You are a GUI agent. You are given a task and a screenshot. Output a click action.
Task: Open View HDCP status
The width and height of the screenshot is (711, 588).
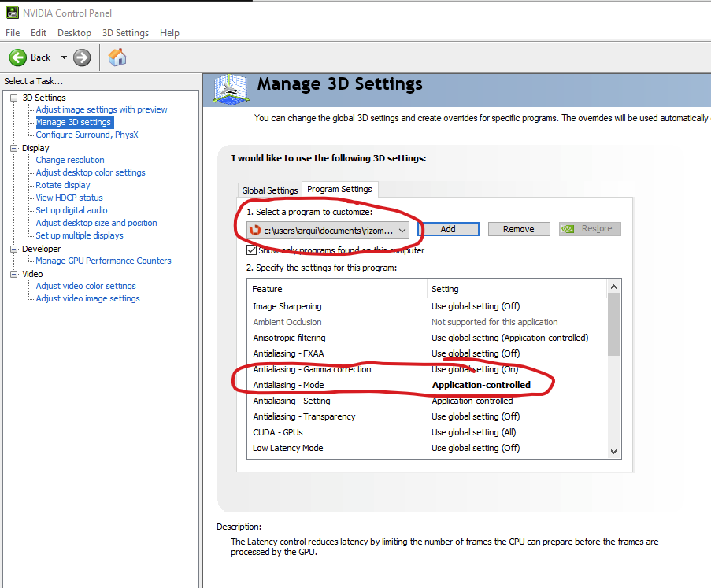coord(69,198)
